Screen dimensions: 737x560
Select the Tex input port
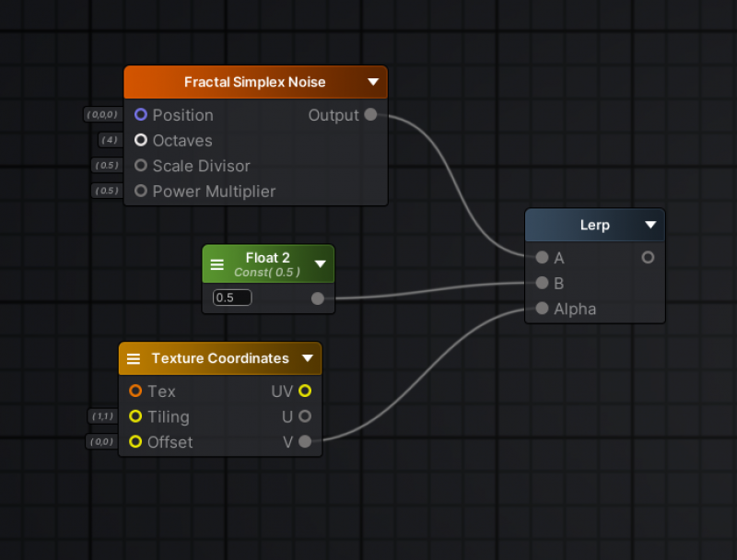pos(135,391)
